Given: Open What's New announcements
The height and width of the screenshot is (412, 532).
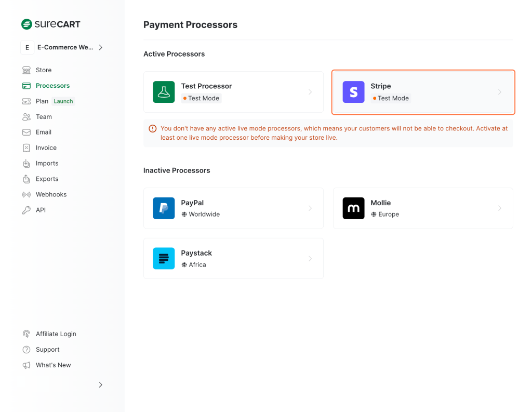Looking at the screenshot, I should 53,365.
